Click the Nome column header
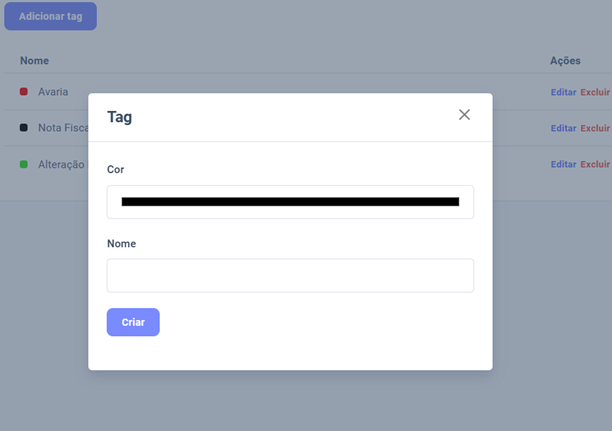Viewport: 612px width, 431px height. pos(34,61)
